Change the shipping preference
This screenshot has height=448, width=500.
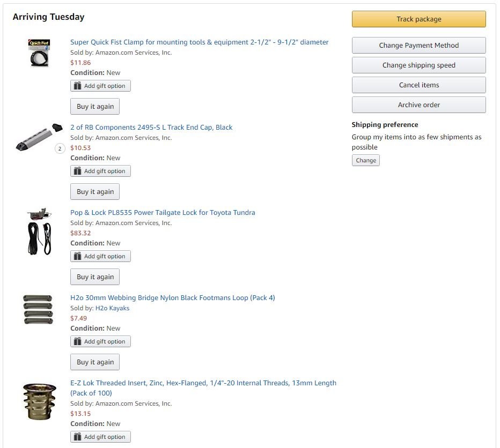point(366,160)
